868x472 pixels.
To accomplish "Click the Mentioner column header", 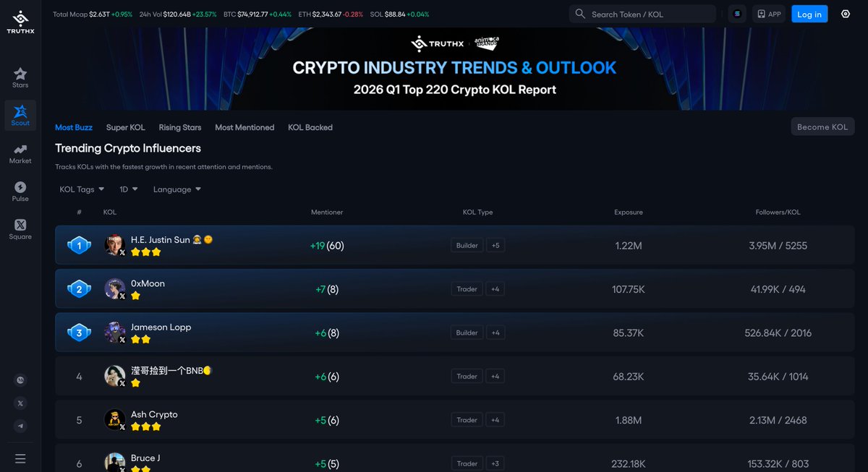I will (x=327, y=213).
